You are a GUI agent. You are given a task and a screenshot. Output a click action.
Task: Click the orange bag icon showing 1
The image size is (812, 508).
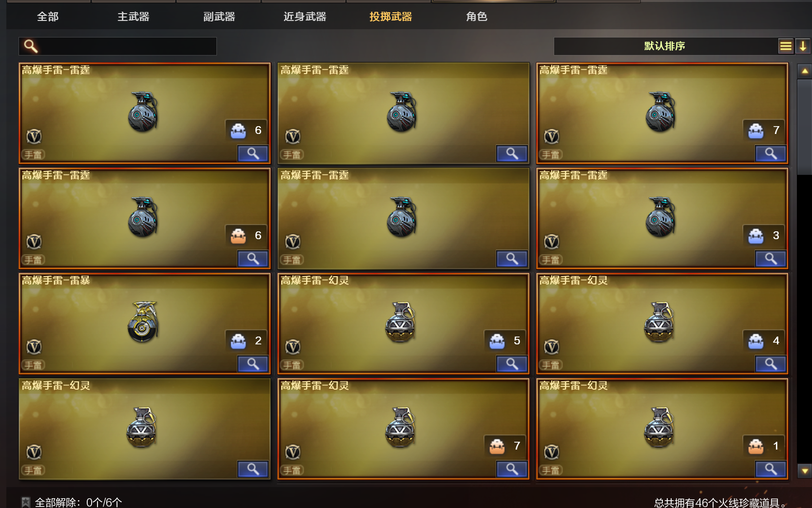755,446
